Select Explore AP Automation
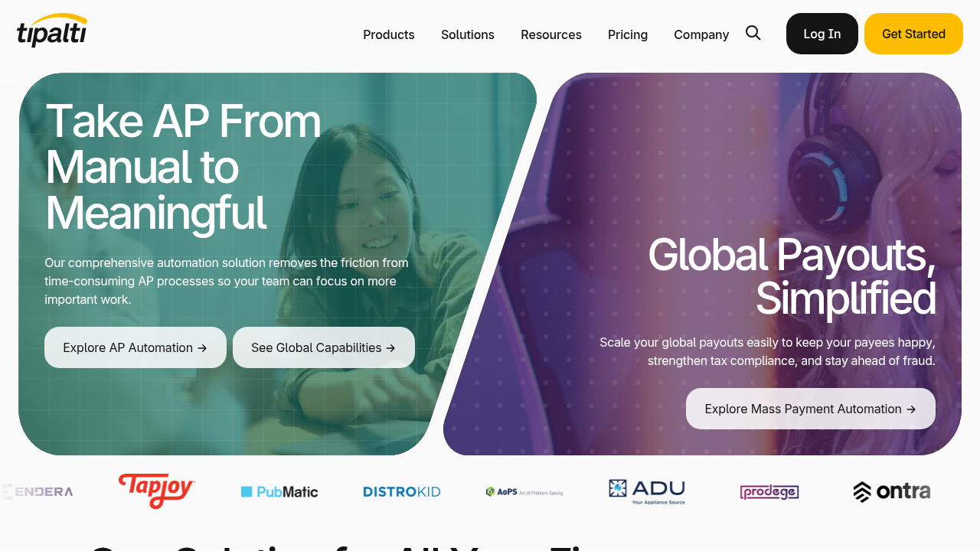Screen dimensions: 980x551 point(136,347)
